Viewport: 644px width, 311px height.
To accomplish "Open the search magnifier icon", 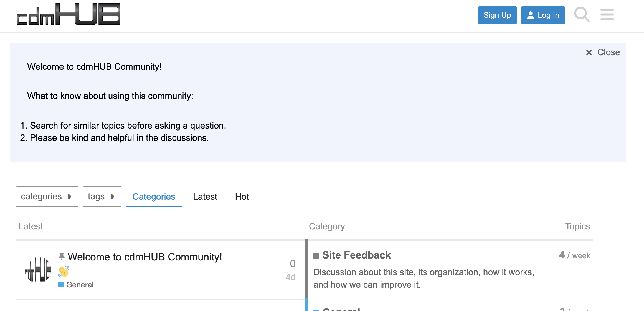I will pos(582,15).
